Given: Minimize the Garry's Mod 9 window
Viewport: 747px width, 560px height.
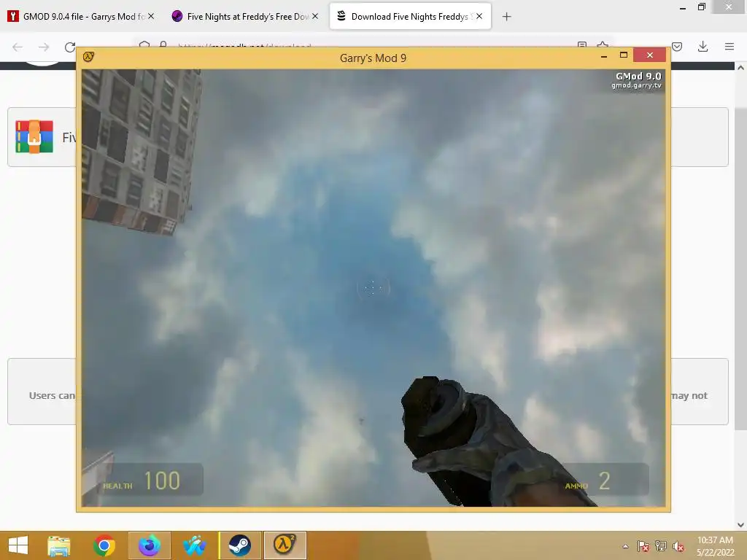Looking at the screenshot, I should tap(604, 56).
